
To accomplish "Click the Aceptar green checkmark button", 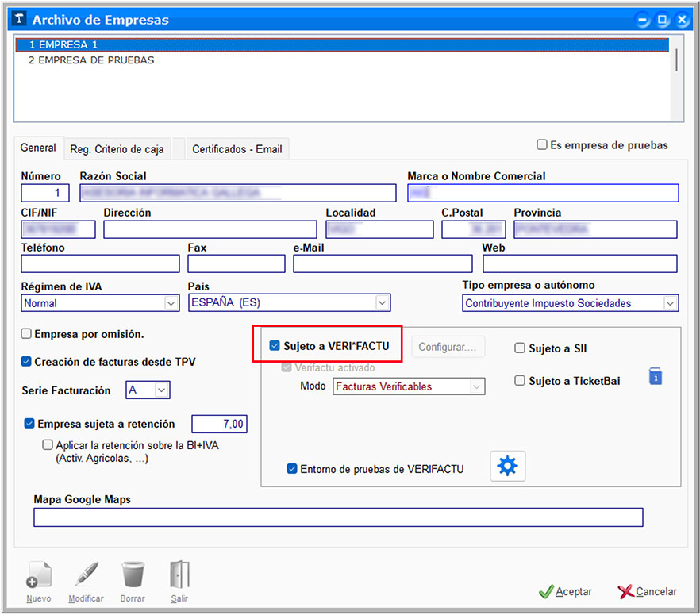I will (x=565, y=591).
